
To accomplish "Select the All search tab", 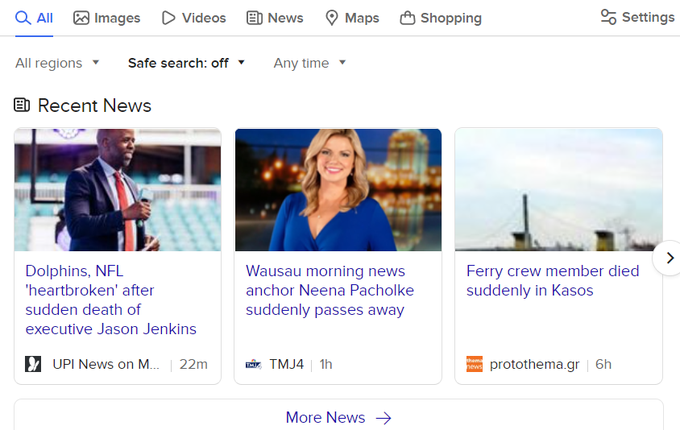I will click(x=34, y=18).
